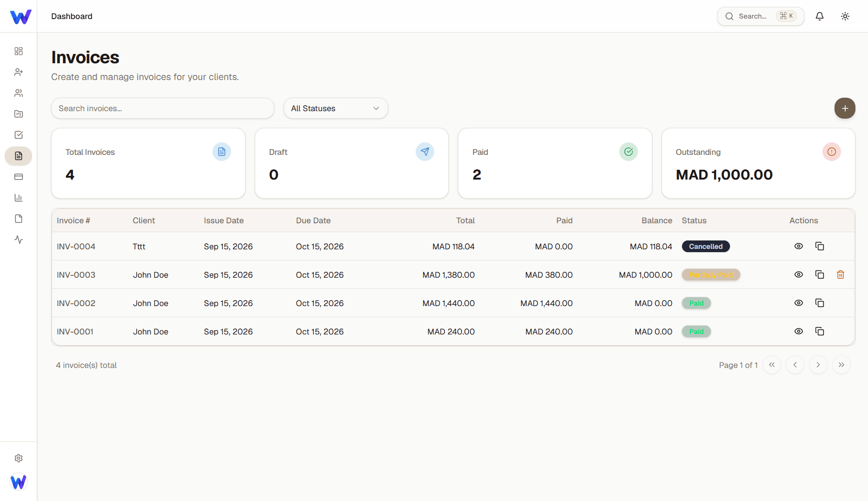
Task: Click the Invoice # column header
Action: 73,220
